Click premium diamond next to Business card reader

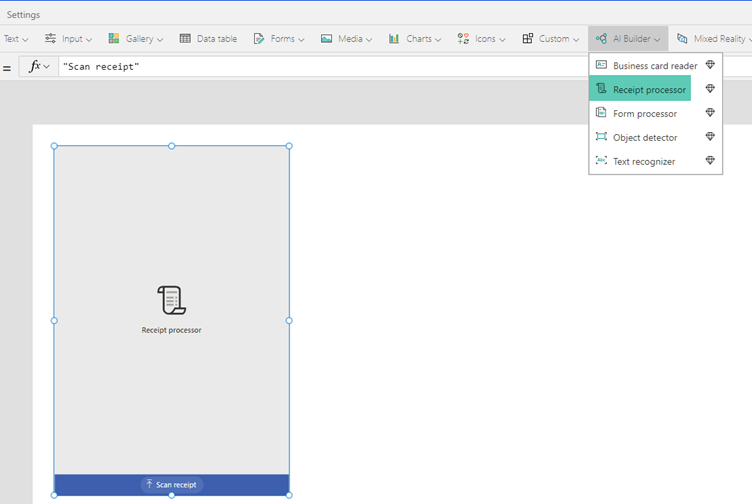point(710,65)
